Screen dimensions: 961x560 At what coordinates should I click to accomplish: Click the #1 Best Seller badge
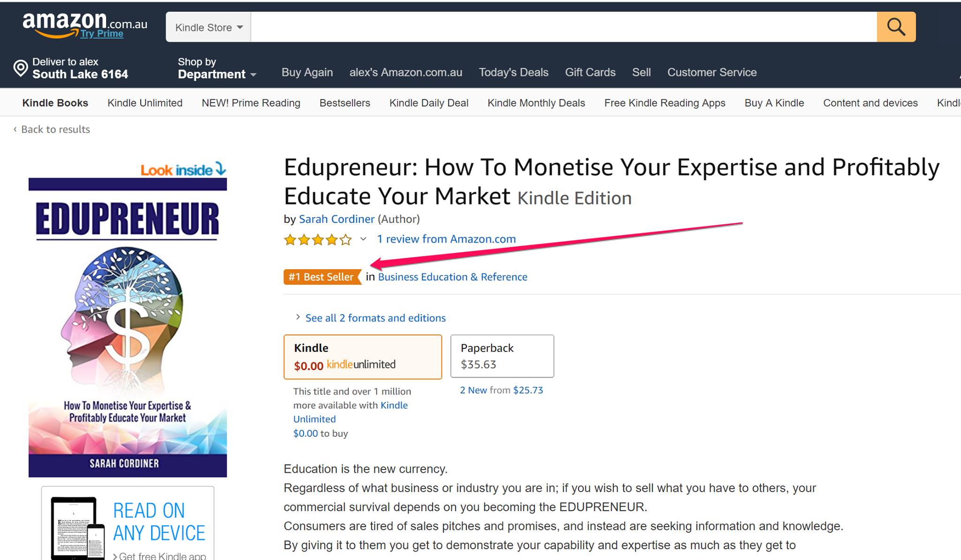point(321,277)
